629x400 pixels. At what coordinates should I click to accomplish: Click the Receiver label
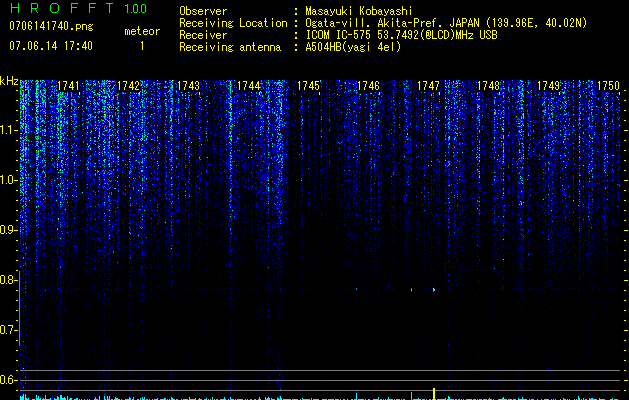[x=203, y=35]
